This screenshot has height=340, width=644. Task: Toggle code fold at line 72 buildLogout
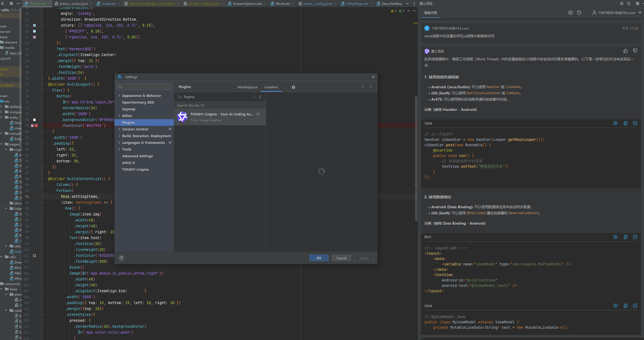tap(42, 84)
